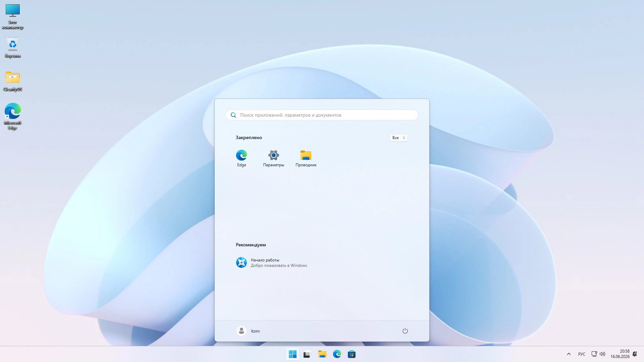Screen dimensions: 644x362
Task: Click the Рекомендуем section heading
Action: click(251, 245)
